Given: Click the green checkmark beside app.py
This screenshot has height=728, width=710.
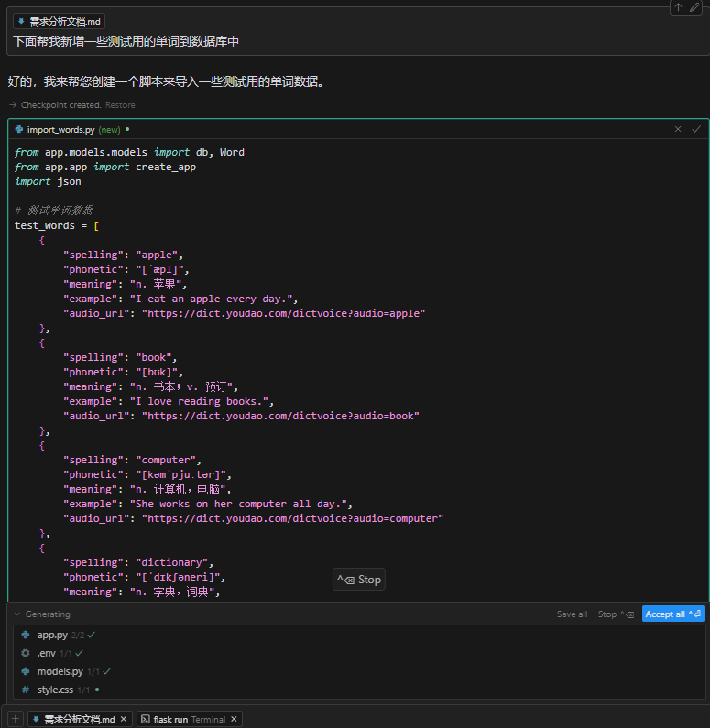Looking at the screenshot, I should click(x=91, y=635).
